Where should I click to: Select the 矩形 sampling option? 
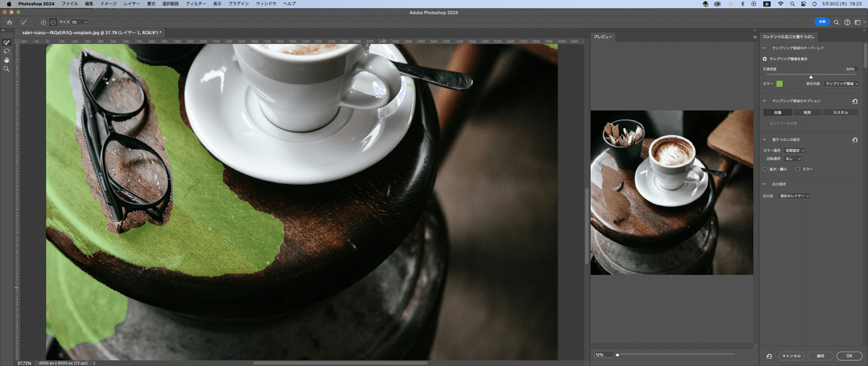807,112
